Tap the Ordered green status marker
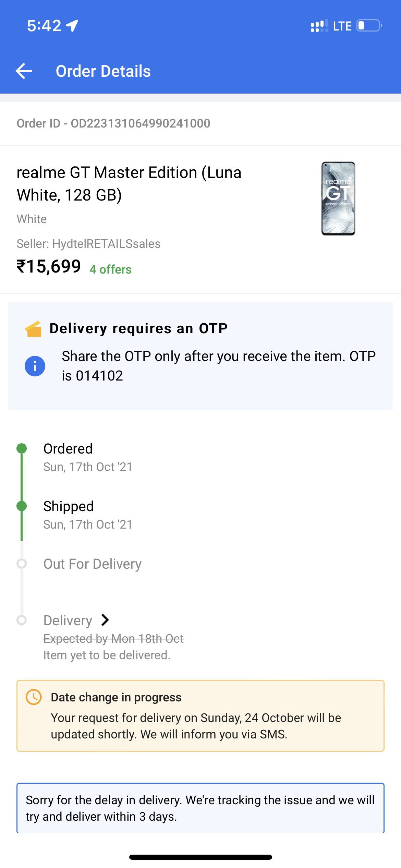 [x=22, y=448]
